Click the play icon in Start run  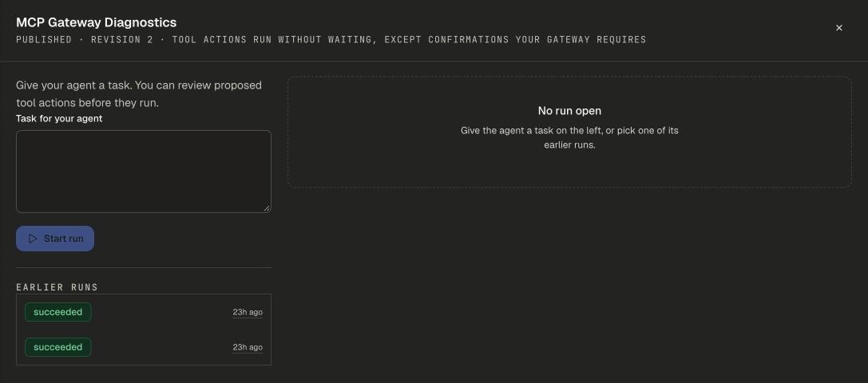pos(33,239)
